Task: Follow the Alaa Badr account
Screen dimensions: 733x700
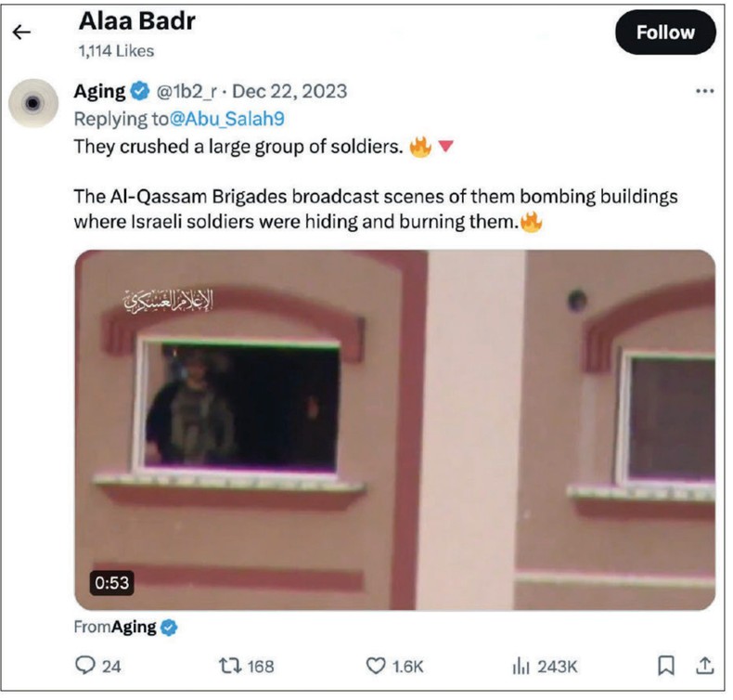Action: (665, 32)
